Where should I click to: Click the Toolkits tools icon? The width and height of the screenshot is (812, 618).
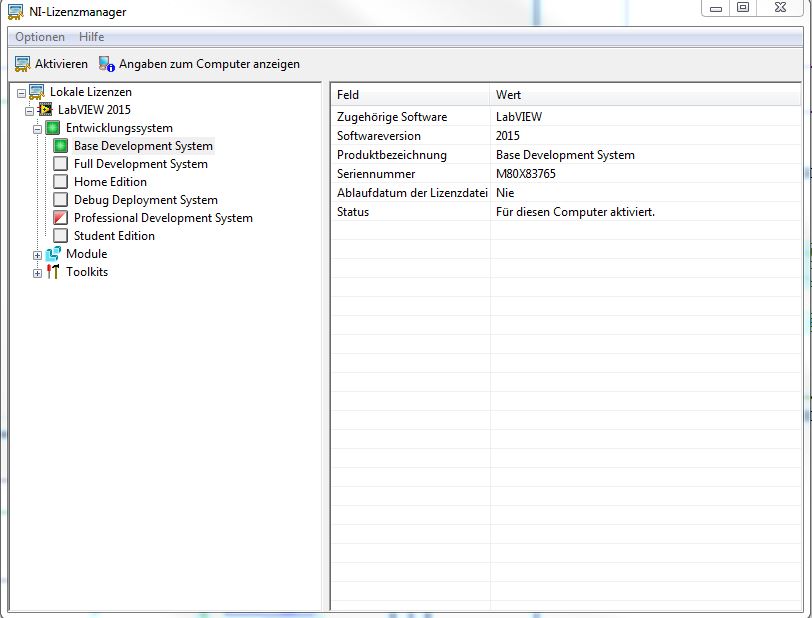coord(53,272)
